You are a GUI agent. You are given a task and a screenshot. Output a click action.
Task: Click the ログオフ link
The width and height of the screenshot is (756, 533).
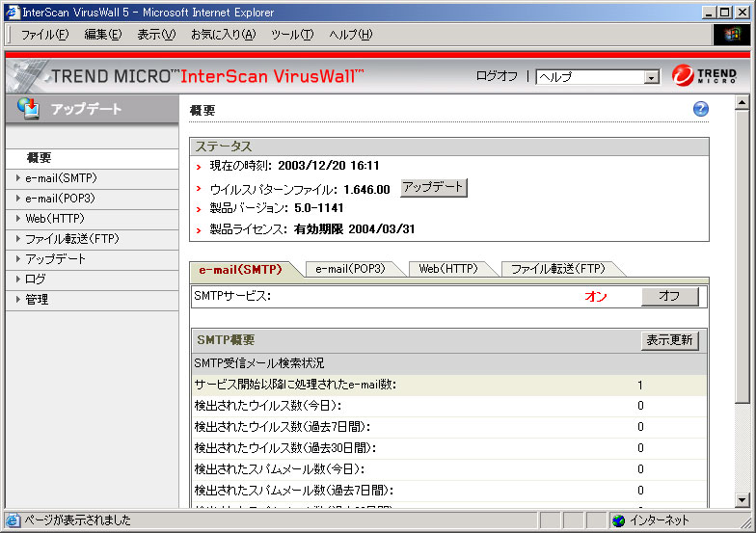pos(497,76)
